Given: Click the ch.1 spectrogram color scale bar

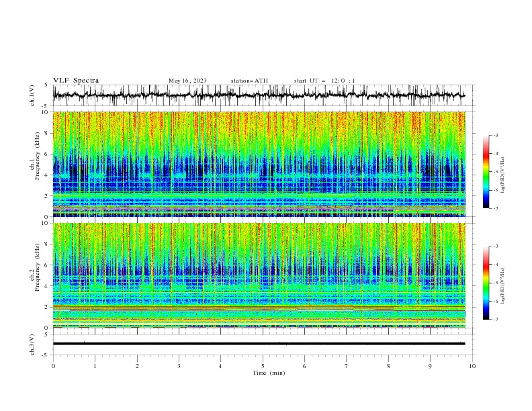Looking at the screenshot, I should (x=486, y=172).
